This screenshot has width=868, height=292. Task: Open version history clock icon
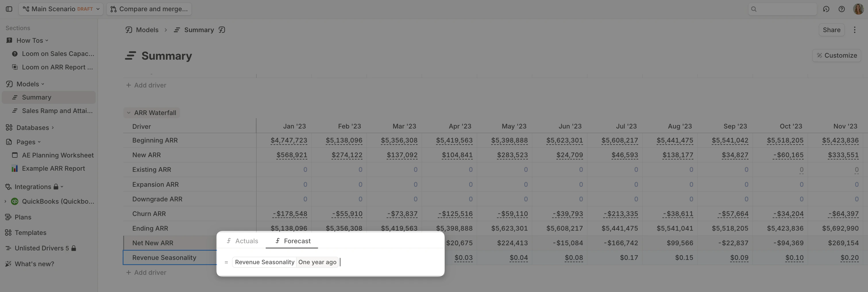click(826, 9)
